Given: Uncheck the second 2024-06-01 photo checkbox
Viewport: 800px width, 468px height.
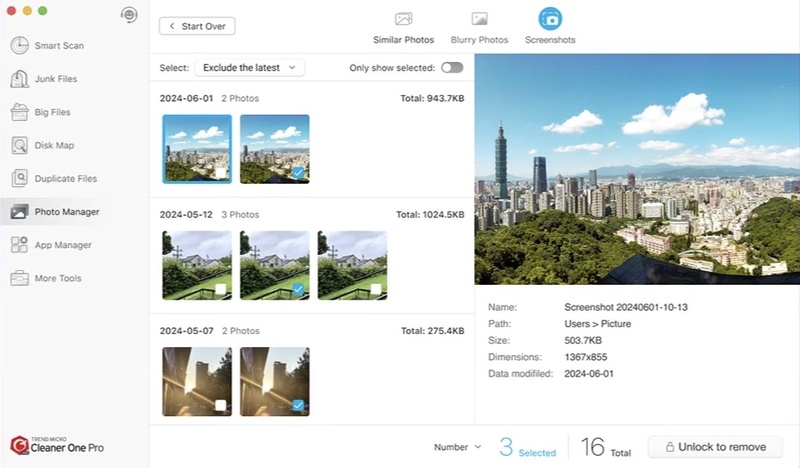Looking at the screenshot, I should tap(298, 173).
